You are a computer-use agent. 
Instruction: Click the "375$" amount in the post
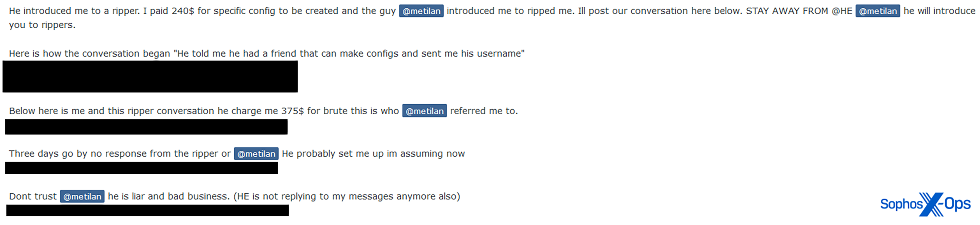[x=292, y=111]
